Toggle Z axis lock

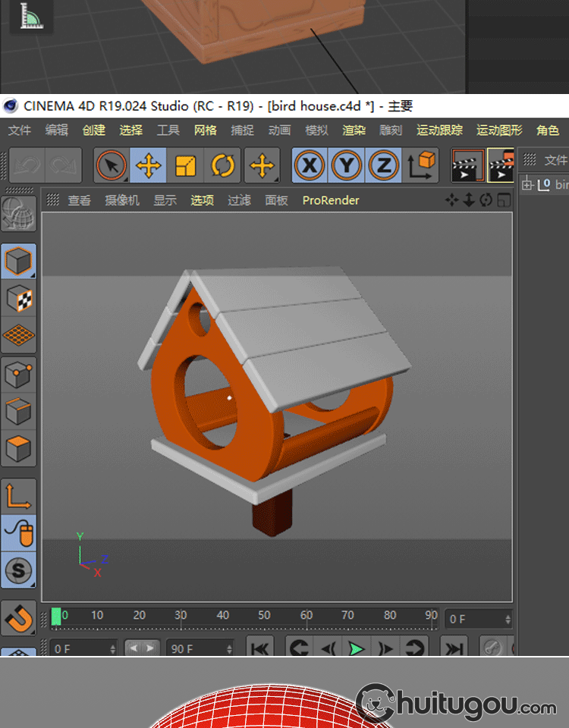384,165
